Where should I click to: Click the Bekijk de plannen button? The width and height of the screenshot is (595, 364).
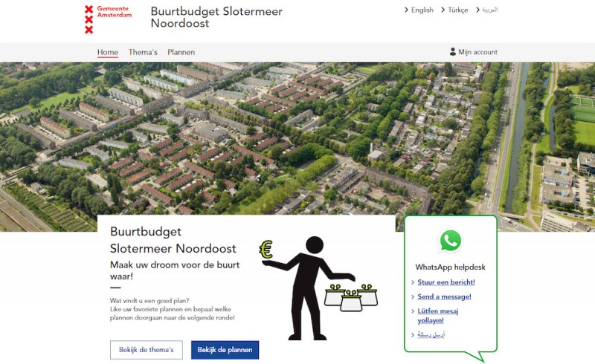tap(225, 350)
